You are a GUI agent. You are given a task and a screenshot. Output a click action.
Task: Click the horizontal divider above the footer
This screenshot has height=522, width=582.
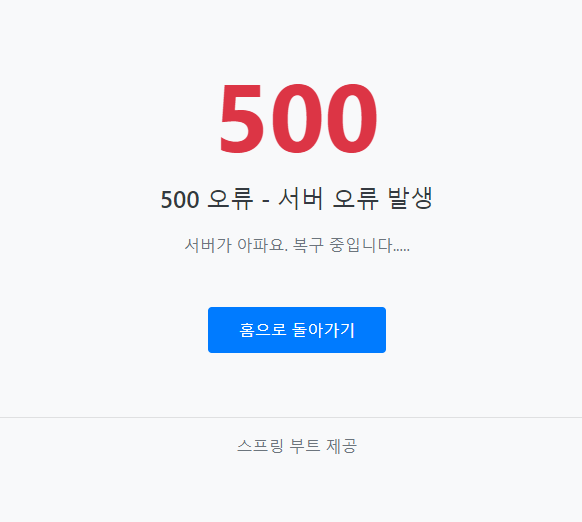coord(291,417)
